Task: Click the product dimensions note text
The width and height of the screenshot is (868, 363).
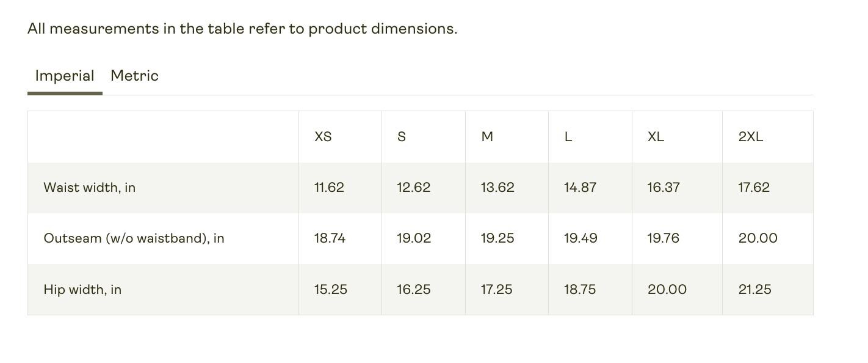Action: click(x=242, y=29)
